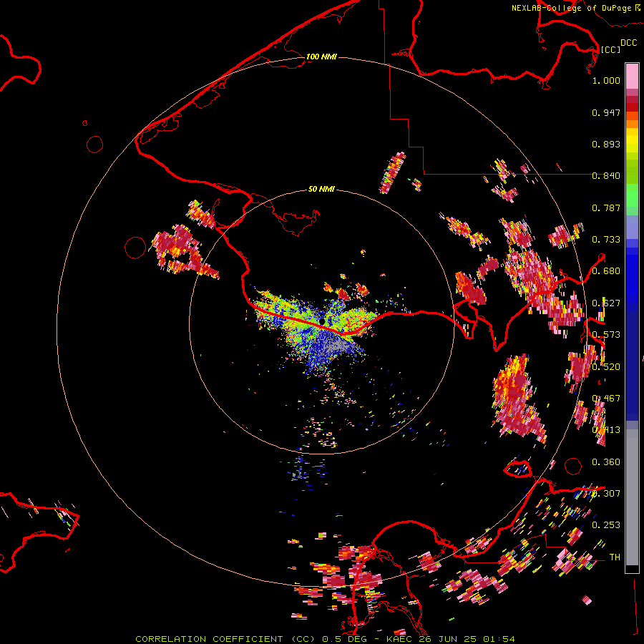644x644 pixels.
Task: Click the [CC] units label
Action: tap(610, 49)
